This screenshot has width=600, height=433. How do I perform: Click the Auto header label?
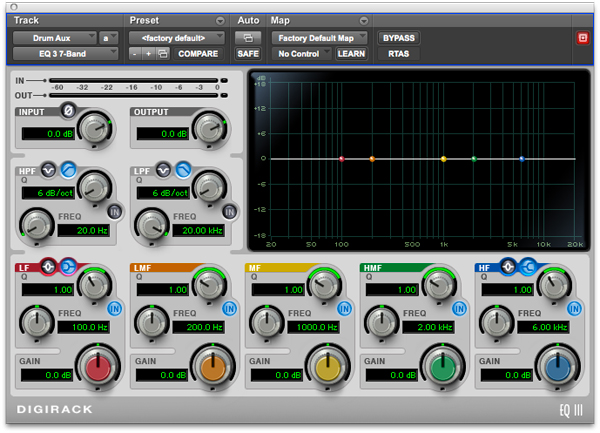coord(248,20)
